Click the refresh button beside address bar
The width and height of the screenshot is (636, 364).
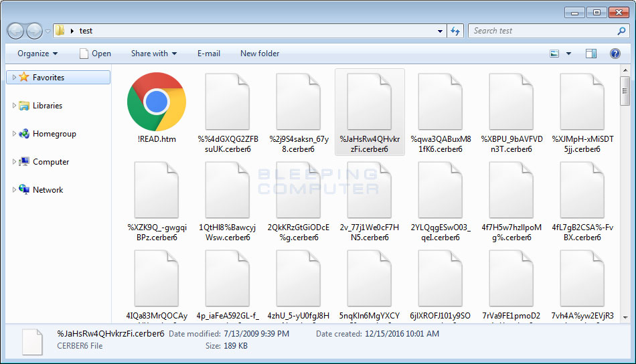455,31
